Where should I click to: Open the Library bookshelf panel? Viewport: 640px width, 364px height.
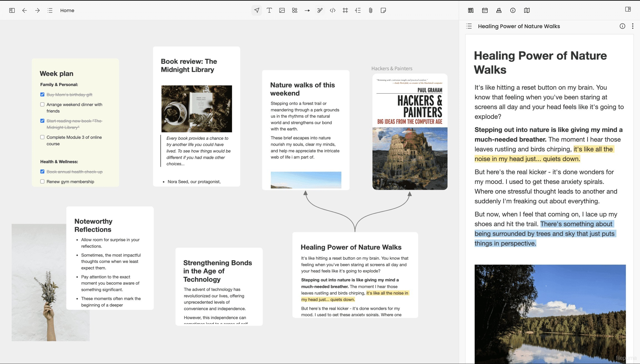471,10
